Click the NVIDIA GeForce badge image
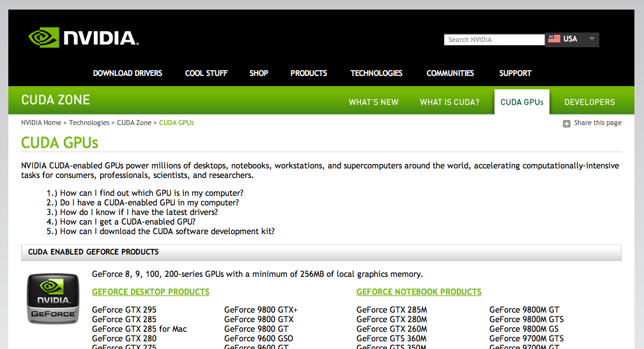Viewport: 644px width, 349px height. (53, 299)
